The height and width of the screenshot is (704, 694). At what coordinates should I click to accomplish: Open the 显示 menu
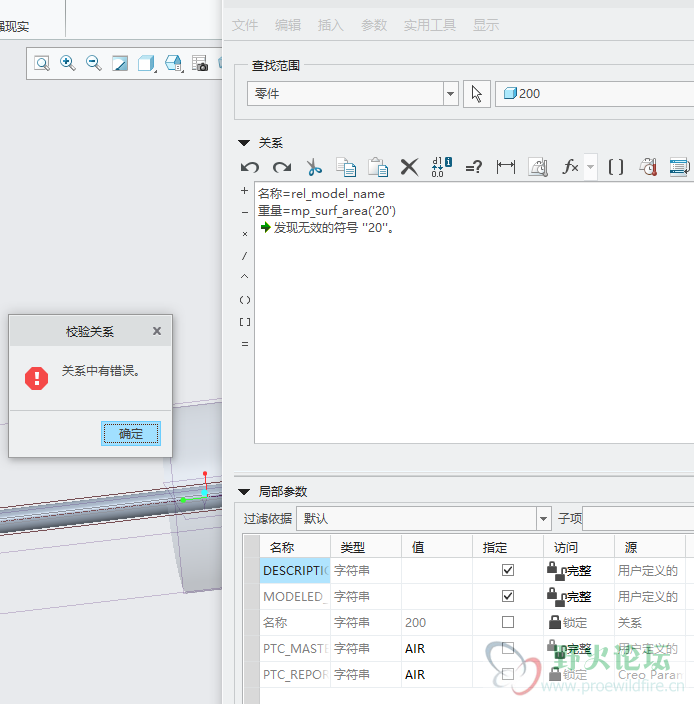pos(486,25)
